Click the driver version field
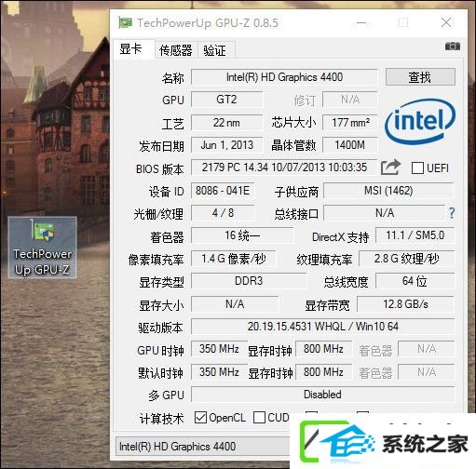The width and height of the screenshot is (476, 469). [323, 327]
